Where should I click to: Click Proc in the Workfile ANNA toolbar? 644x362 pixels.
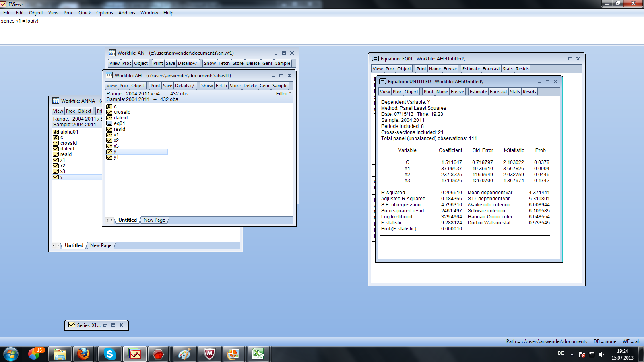point(70,111)
